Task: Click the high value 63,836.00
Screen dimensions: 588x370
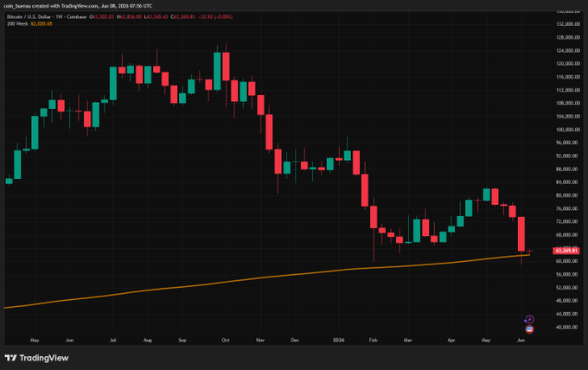Action: click(129, 17)
